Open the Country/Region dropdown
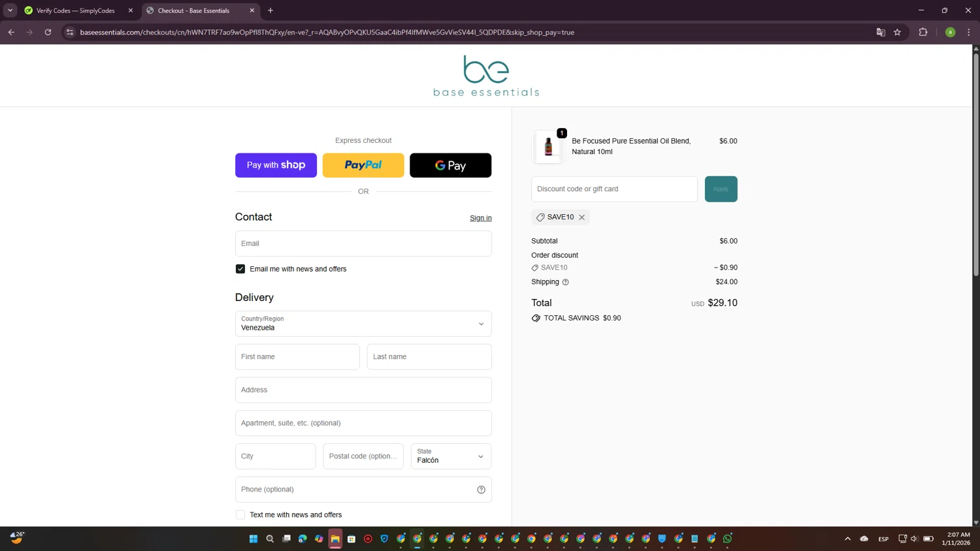Viewport: 980px width, 551px height. [x=363, y=324]
